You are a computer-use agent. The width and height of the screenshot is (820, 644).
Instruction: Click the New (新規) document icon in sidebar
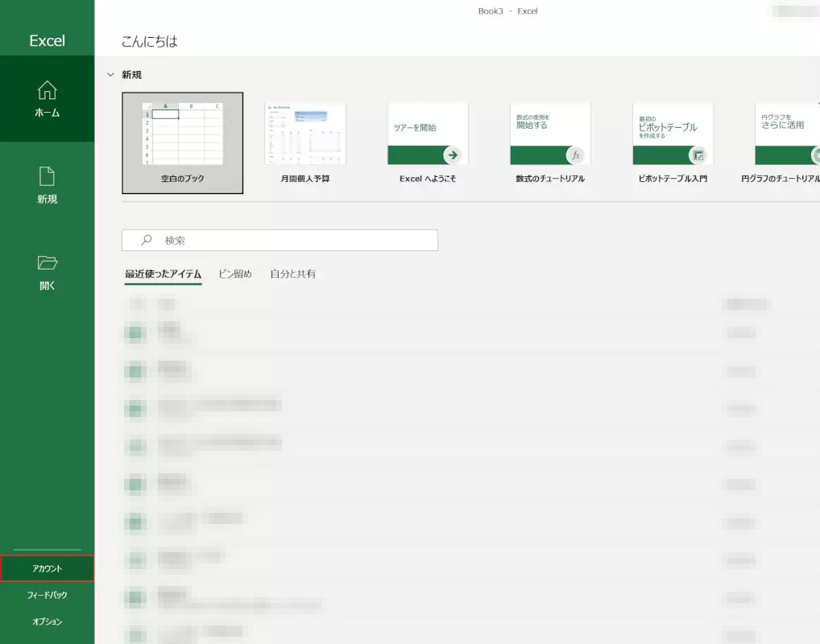(x=47, y=176)
